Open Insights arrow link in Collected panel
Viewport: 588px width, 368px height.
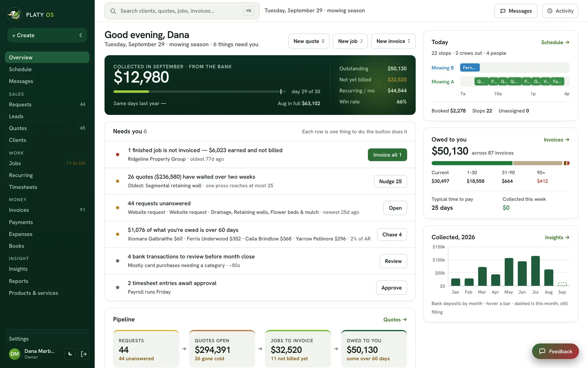click(557, 237)
